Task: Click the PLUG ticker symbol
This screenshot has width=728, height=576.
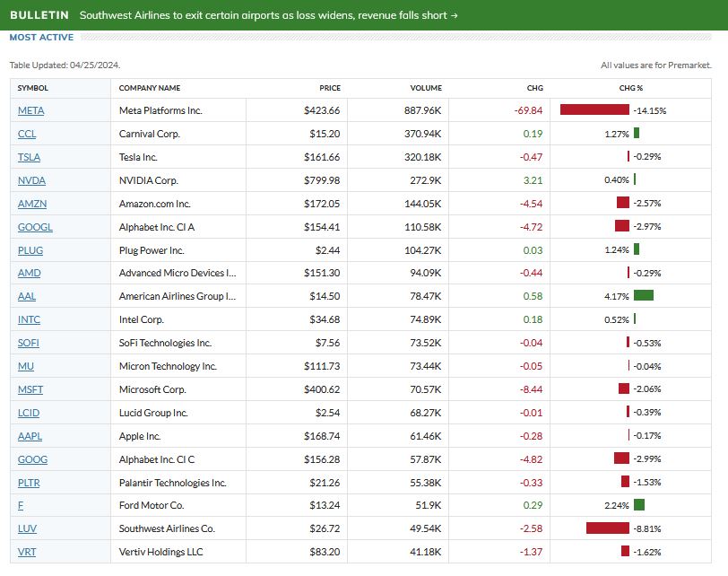Action: pyautogui.click(x=30, y=250)
